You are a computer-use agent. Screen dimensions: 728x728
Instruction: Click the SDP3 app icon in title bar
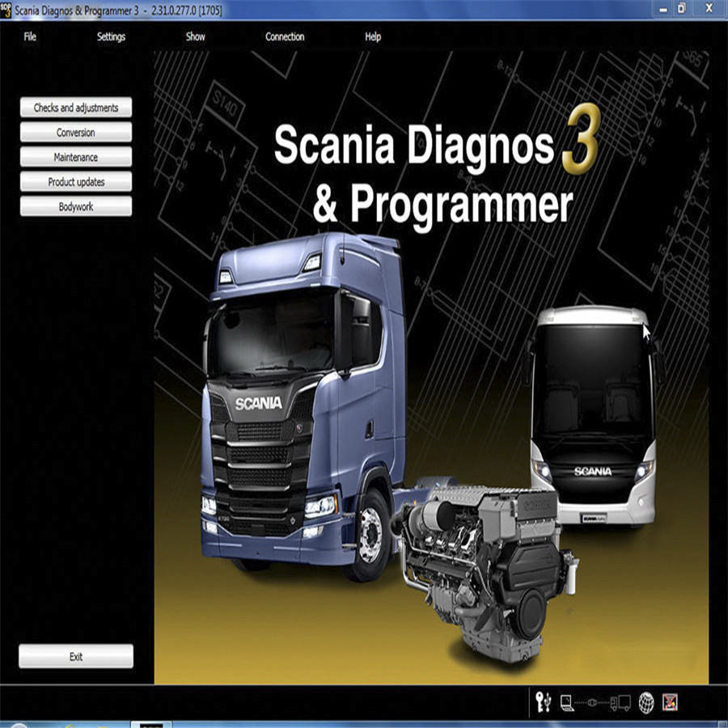click(6, 10)
